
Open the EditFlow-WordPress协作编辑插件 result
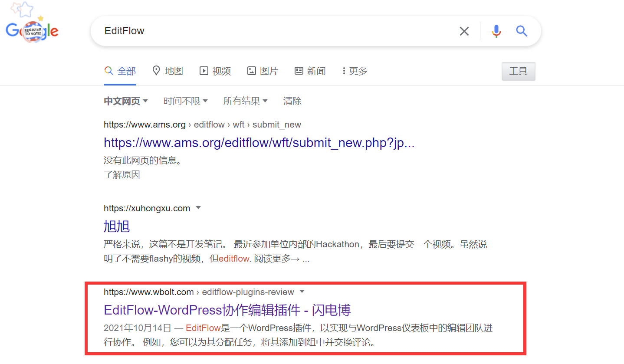pyautogui.click(x=227, y=310)
